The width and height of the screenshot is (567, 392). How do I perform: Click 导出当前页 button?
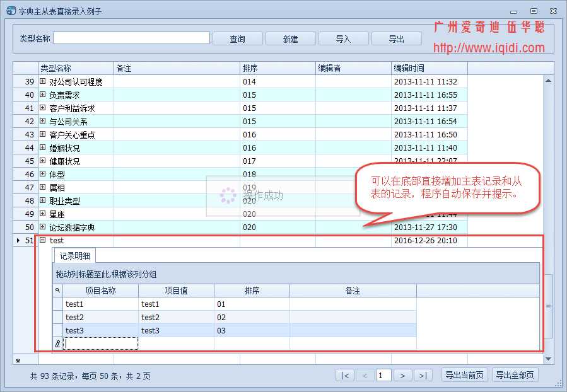tap(465, 375)
